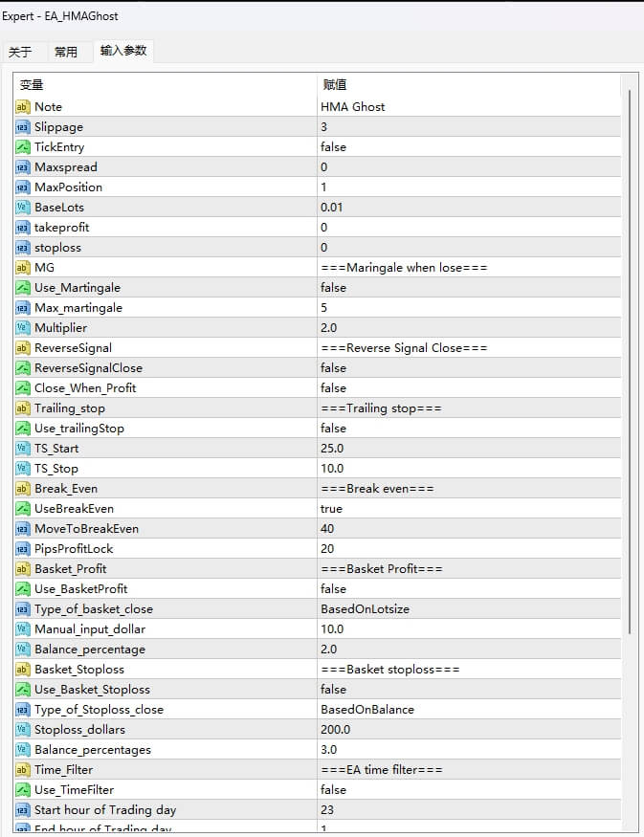Image resolution: width=644 pixels, height=837 pixels.
Task: Click the integer icon next to Slippage
Action: (23, 127)
